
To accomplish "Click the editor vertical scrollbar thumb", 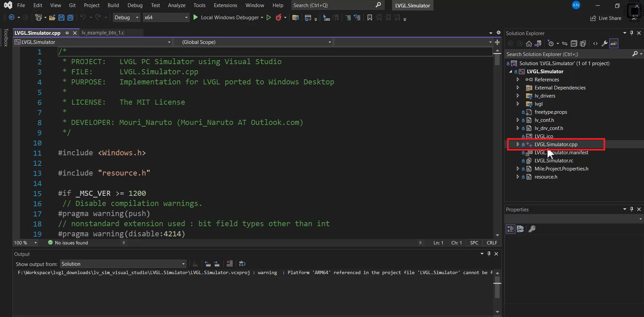I will point(497,59).
